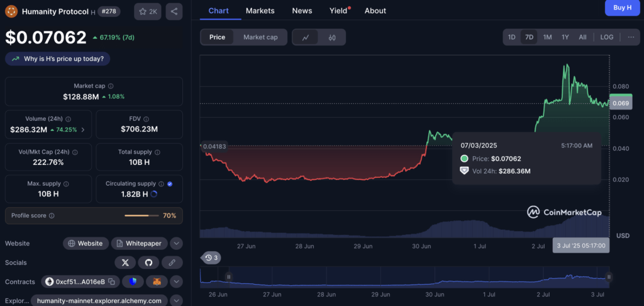
Task: Open the Yield tab
Action: [x=340, y=11]
